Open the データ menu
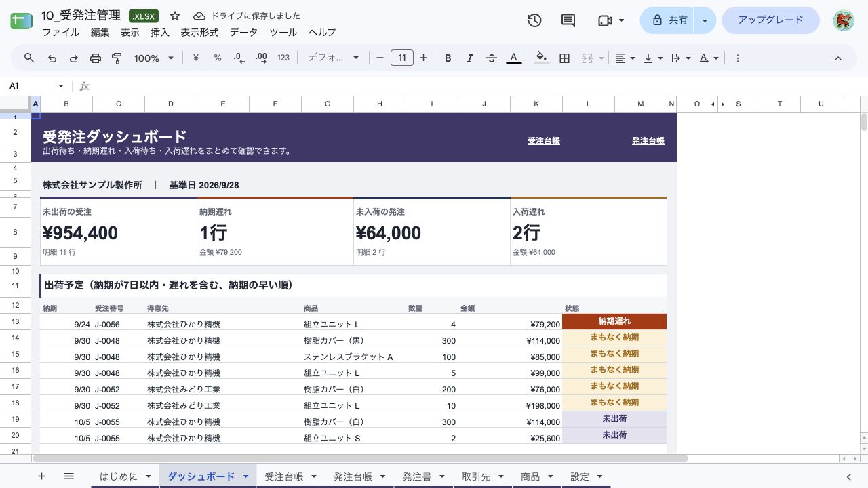The width and height of the screenshot is (868, 488). click(x=243, y=32)
